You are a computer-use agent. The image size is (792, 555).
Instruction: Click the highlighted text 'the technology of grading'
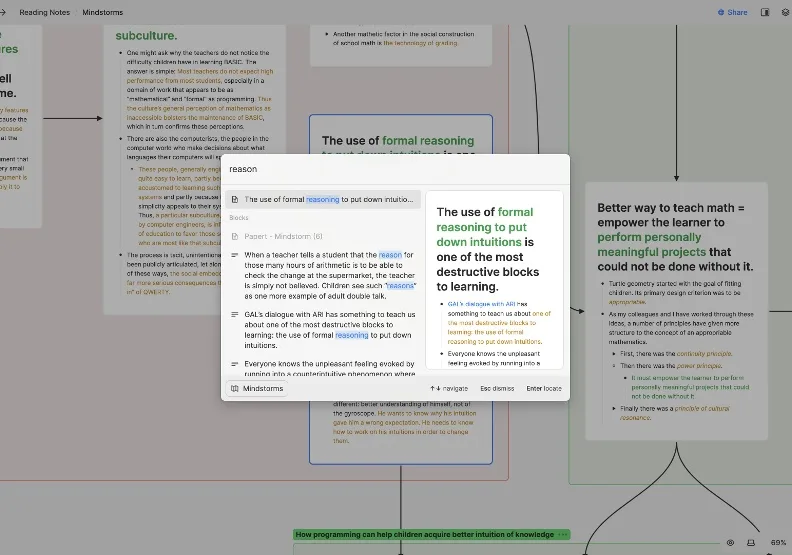pyautogui.click(x=420, y=43)
